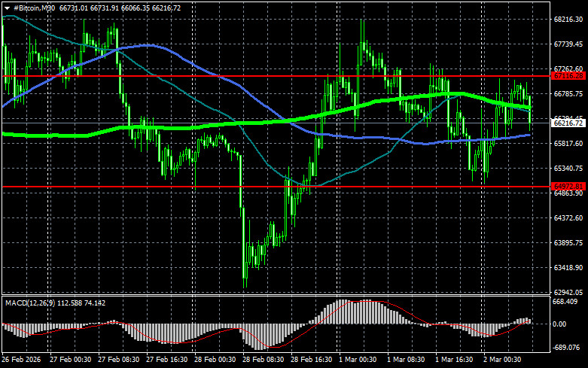Select the MACD scale value 668.409

coord(565,302)
